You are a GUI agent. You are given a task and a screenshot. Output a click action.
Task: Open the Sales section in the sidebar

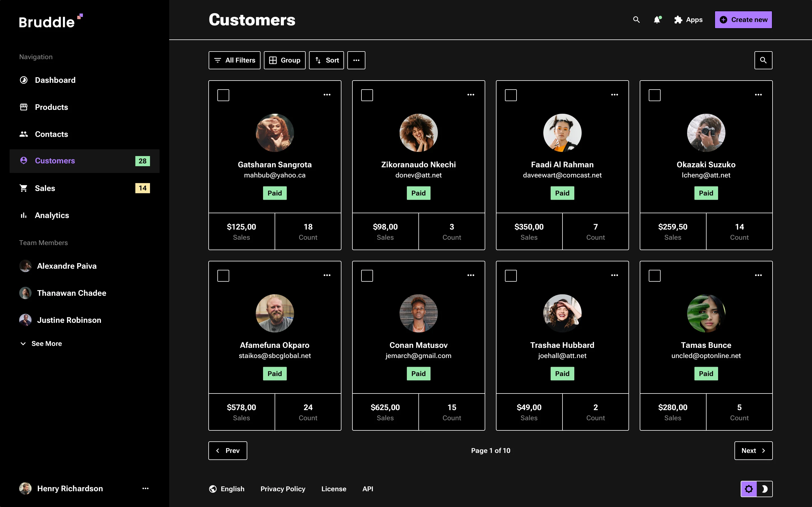(45, 188)
